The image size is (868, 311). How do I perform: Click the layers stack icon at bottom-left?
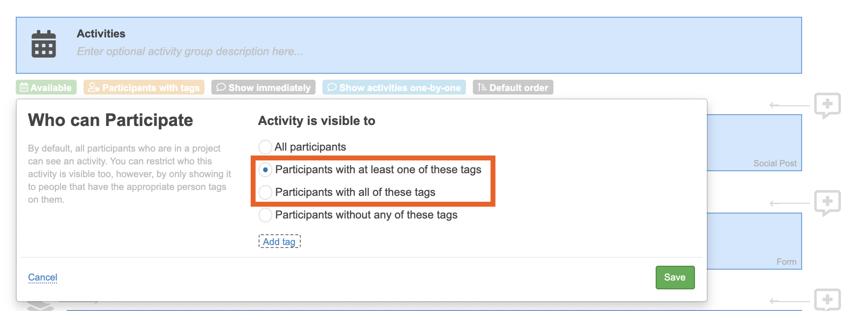point(40,306)
